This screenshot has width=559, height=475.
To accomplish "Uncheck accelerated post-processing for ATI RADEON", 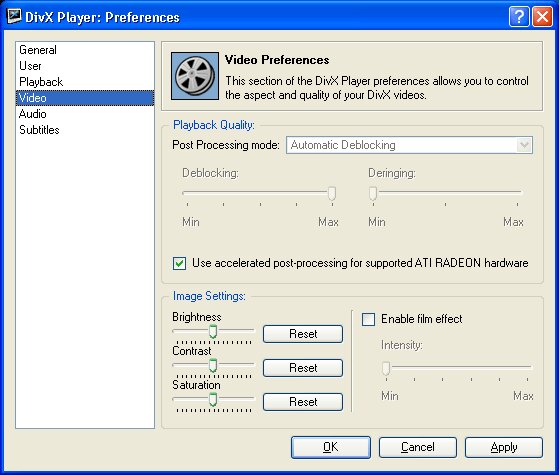I will coord(179,264).
